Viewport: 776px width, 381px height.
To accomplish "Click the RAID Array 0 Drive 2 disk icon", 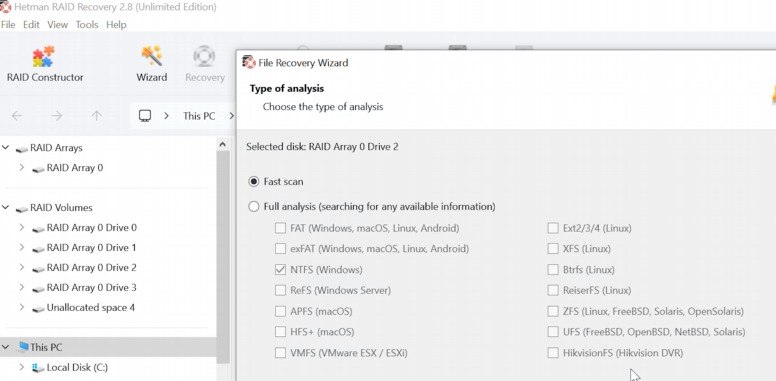I will pos(39,269).
